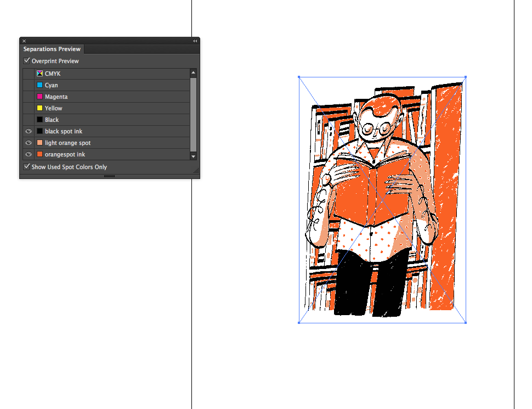Click the ink list scroll-down arrow
Image resolution: width=532 pixels, height=409 pixels.
tap(193, 156)
